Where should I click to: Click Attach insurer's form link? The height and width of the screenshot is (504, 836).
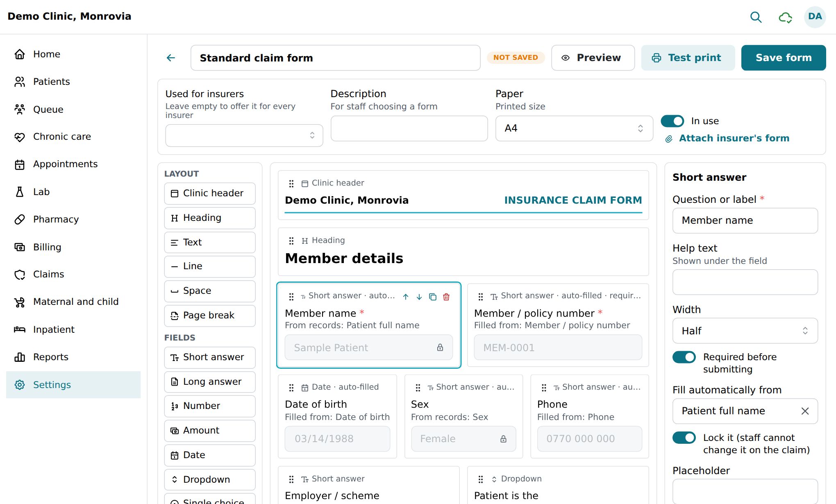click(x=727, y=138)
